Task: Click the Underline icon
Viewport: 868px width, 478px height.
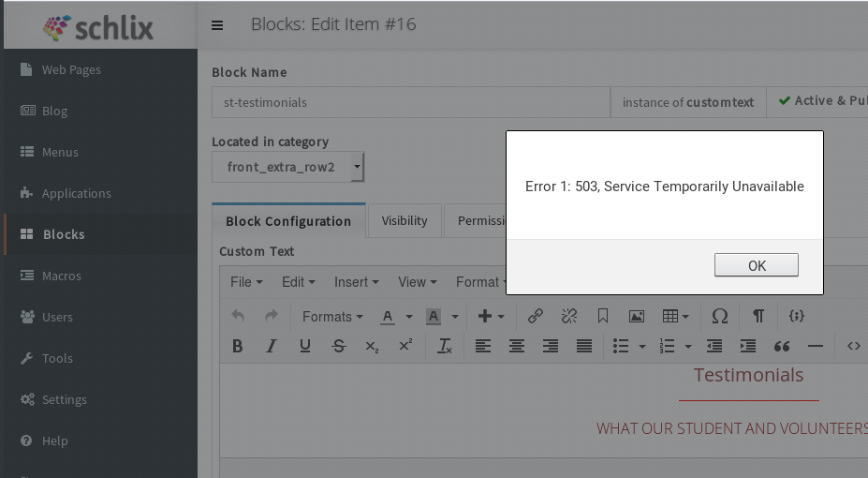Action: pos(304,346)
